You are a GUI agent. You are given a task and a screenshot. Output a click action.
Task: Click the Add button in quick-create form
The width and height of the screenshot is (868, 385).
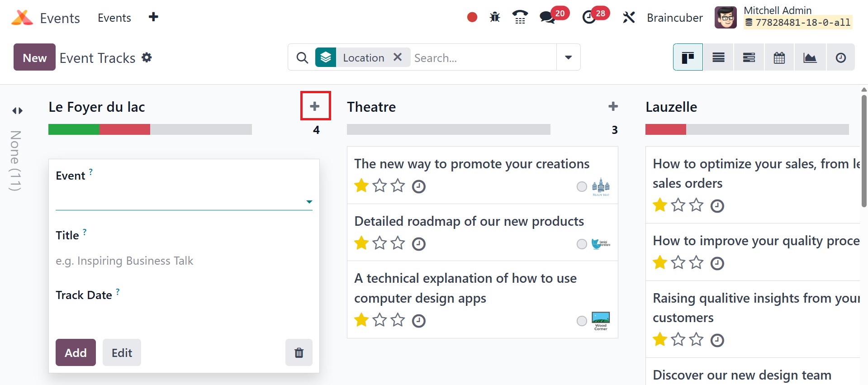(x=76, y=352)
